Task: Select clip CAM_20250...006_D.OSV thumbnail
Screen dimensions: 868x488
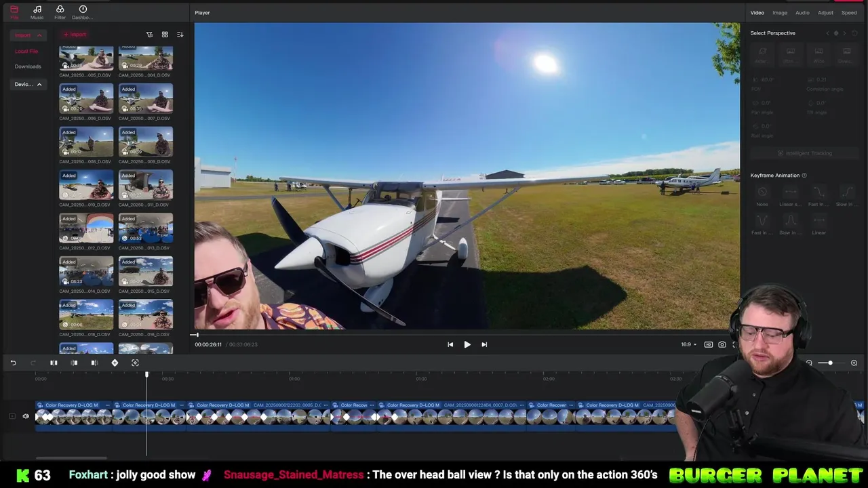Action: 86,99
